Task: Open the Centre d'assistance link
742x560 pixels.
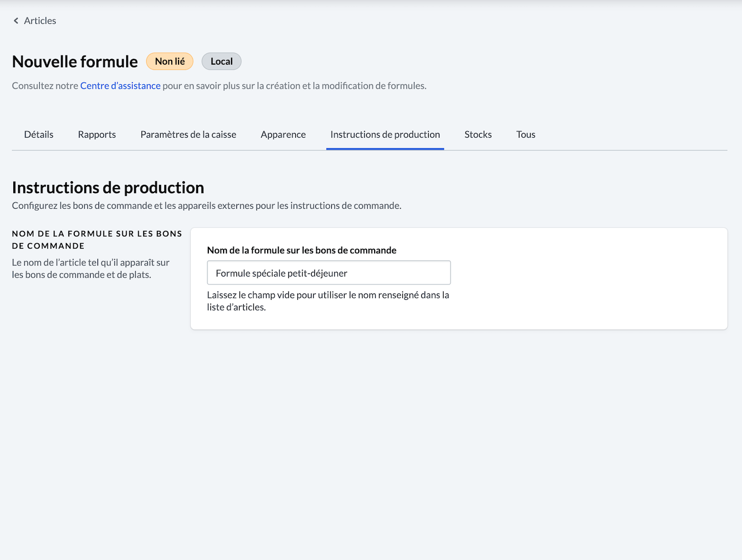Action: point(120,86)
